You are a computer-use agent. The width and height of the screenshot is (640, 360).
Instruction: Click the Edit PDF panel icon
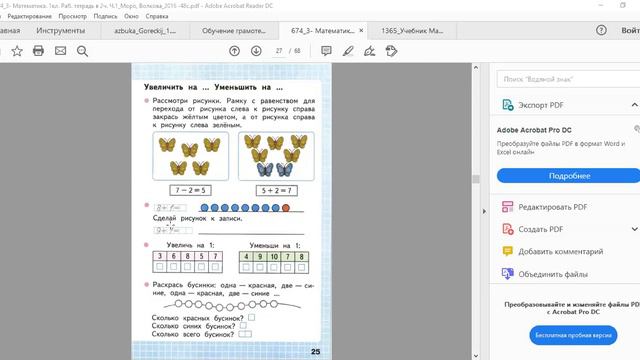coord(508,207)
